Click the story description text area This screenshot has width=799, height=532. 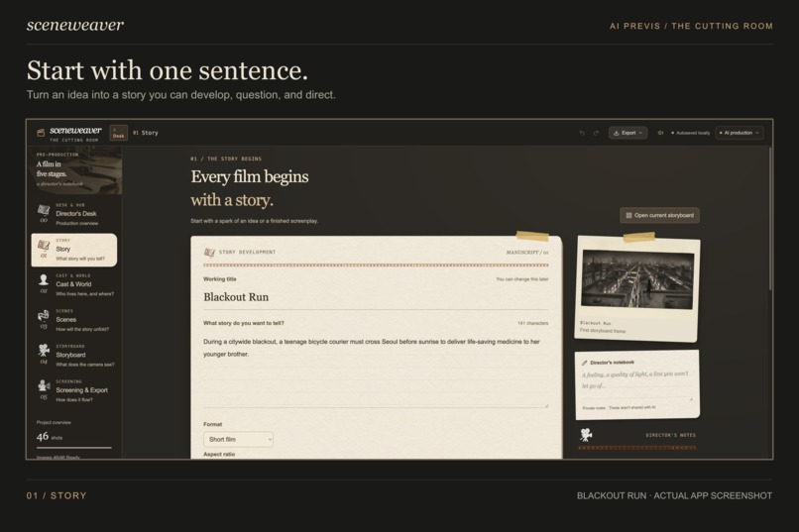(376, 370)
